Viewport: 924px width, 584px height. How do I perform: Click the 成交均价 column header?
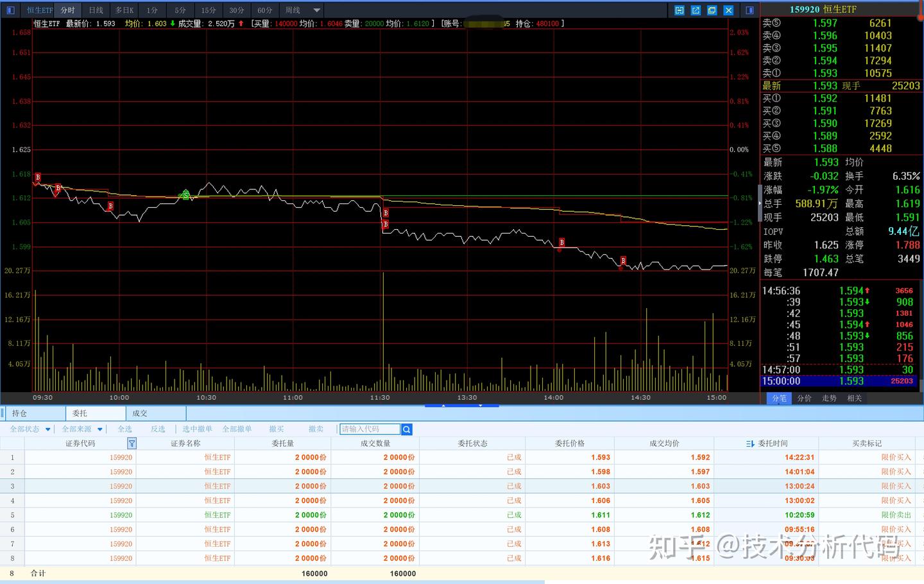[664, 443]
